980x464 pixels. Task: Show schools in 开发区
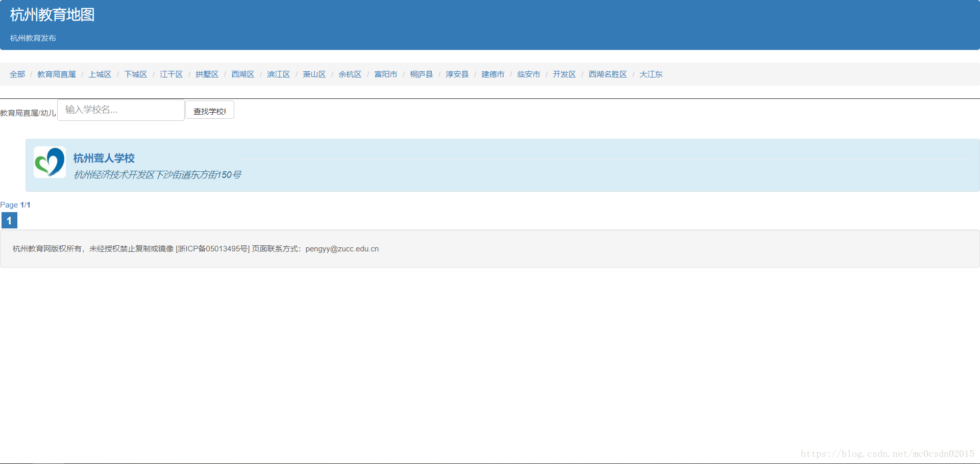565,74
